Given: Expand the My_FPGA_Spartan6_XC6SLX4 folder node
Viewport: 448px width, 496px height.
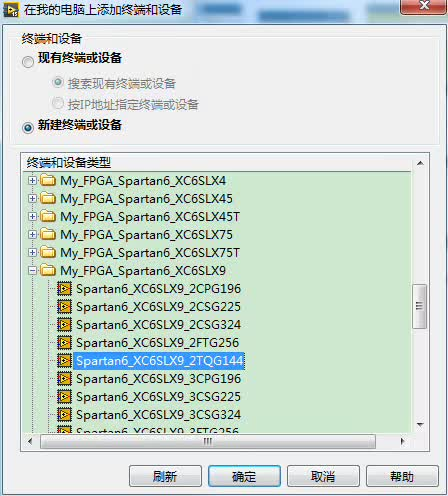Looking at the screenshot, I should [32, 181].
